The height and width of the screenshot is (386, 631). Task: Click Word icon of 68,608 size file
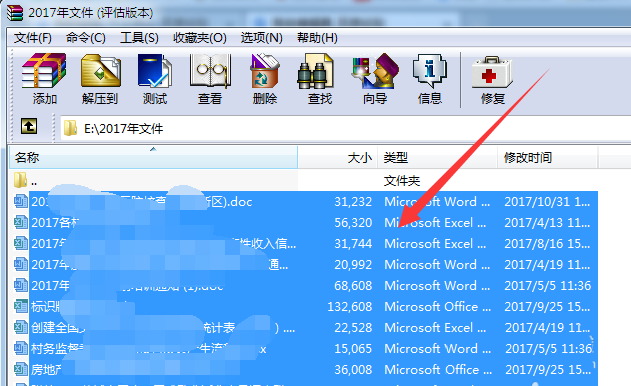[x=21, y=285]
